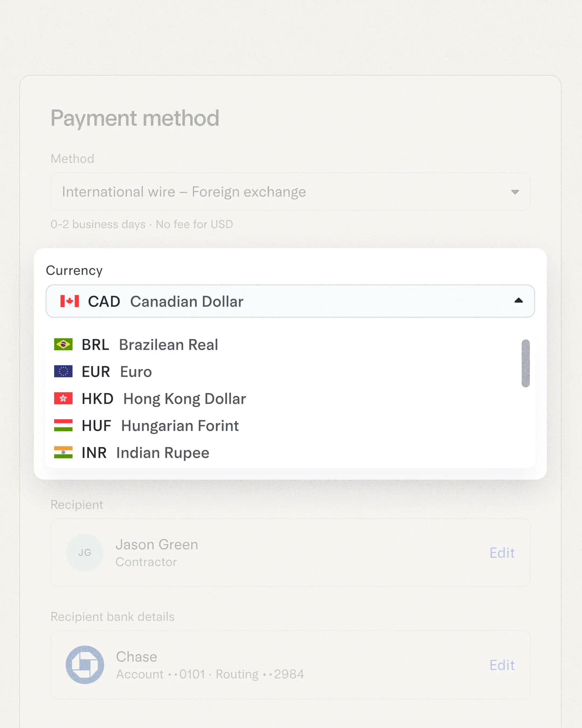The image size is (582, 728).
Task: Click the Hong Kong flag icon
Action: [x=63, y=399]
